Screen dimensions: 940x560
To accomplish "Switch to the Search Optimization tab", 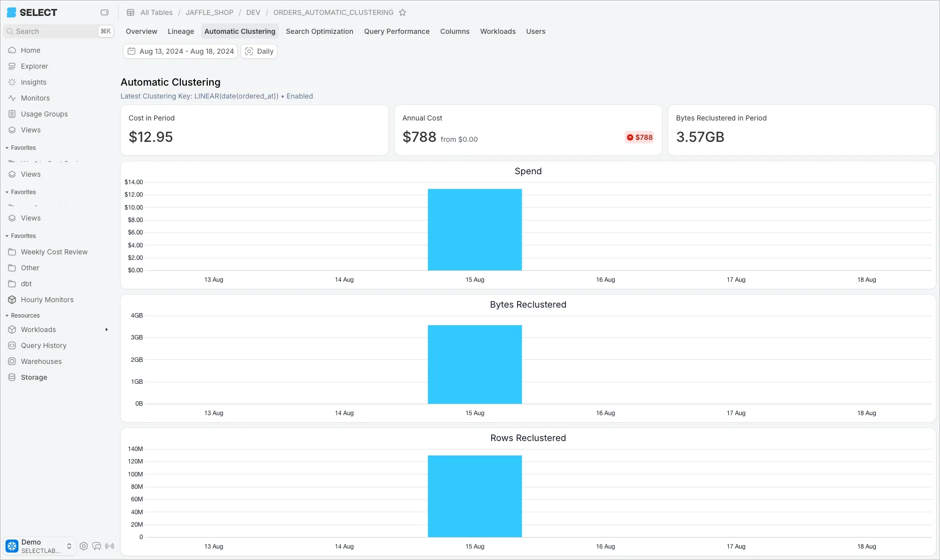I will (x=319, y=31).
